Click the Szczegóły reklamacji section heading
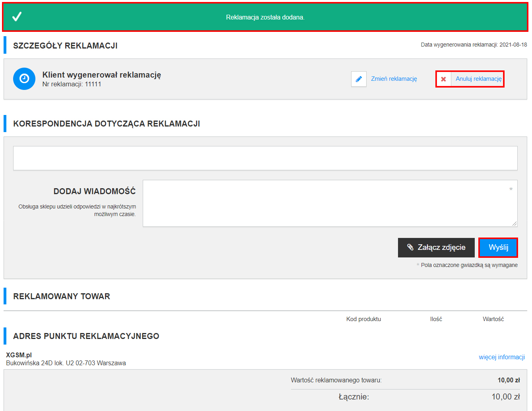 [65, 46]
